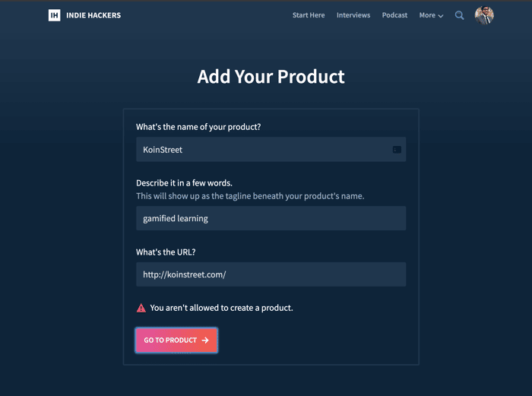
Task: Open the More navigation menu
Action: pos(431,15)
